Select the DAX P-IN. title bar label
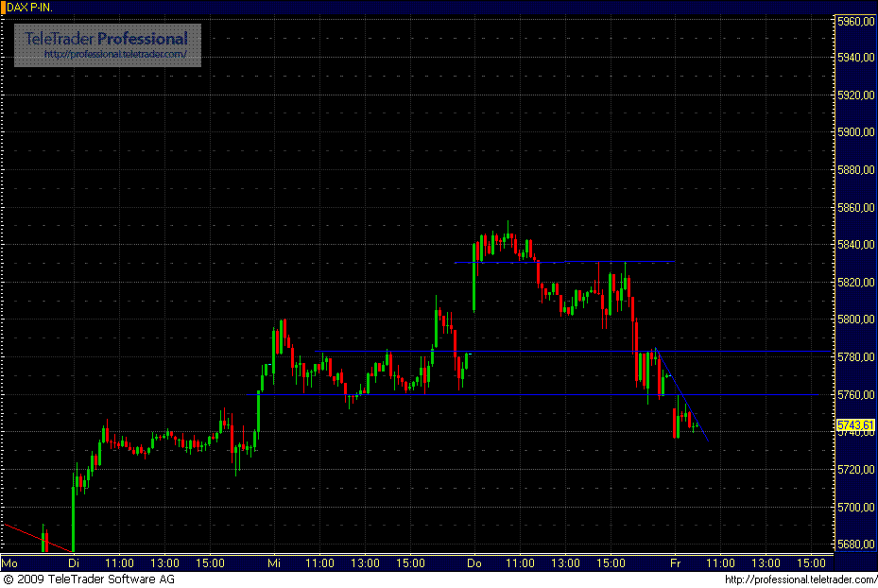This screenshot has height=588, width=878. [x=32, y=6]
